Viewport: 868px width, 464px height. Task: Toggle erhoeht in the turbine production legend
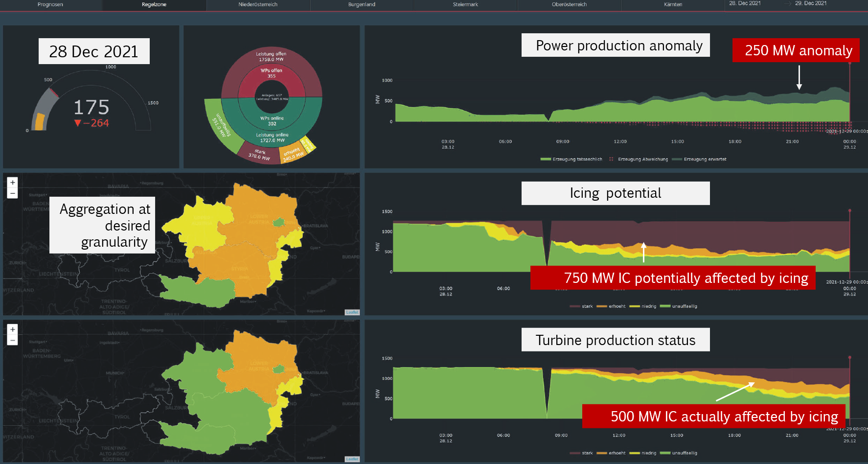tap(613, 453)
